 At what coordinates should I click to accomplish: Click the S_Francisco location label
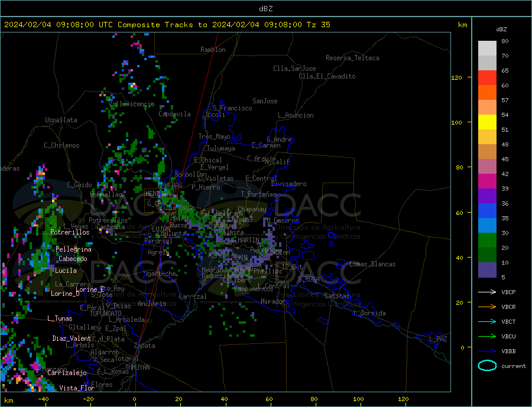click(232, 109)
